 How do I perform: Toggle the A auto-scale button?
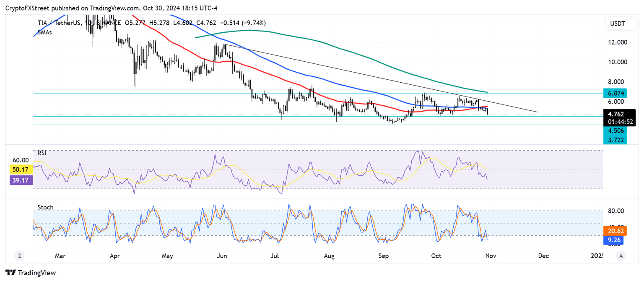coord(621,256)
